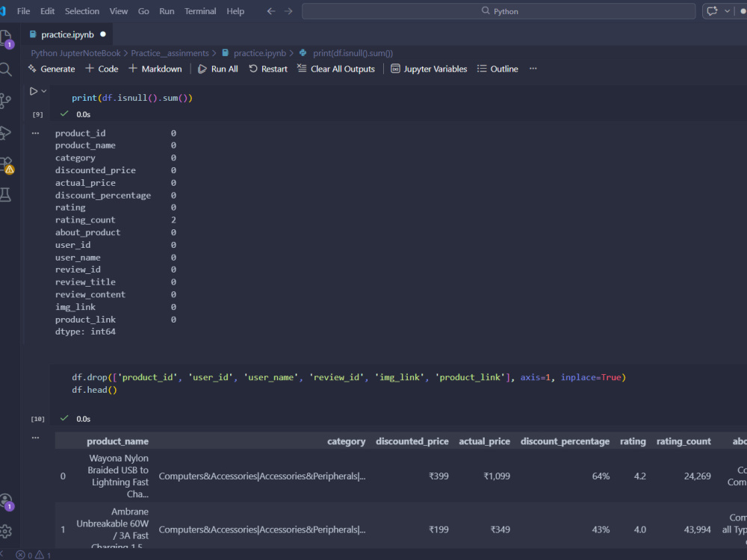The height and width of the screenshot is (560, 747).
Task: Open the Accounts menu in activity bar
Action: coord(6,501)
